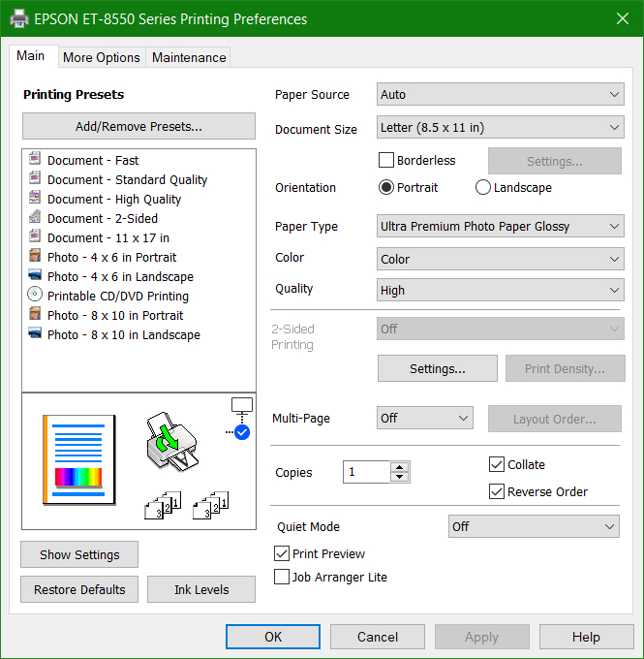Select "Document - Standard Quality" preset text
The width and height of the screenshot is (644, 659).
click(127, 179)
